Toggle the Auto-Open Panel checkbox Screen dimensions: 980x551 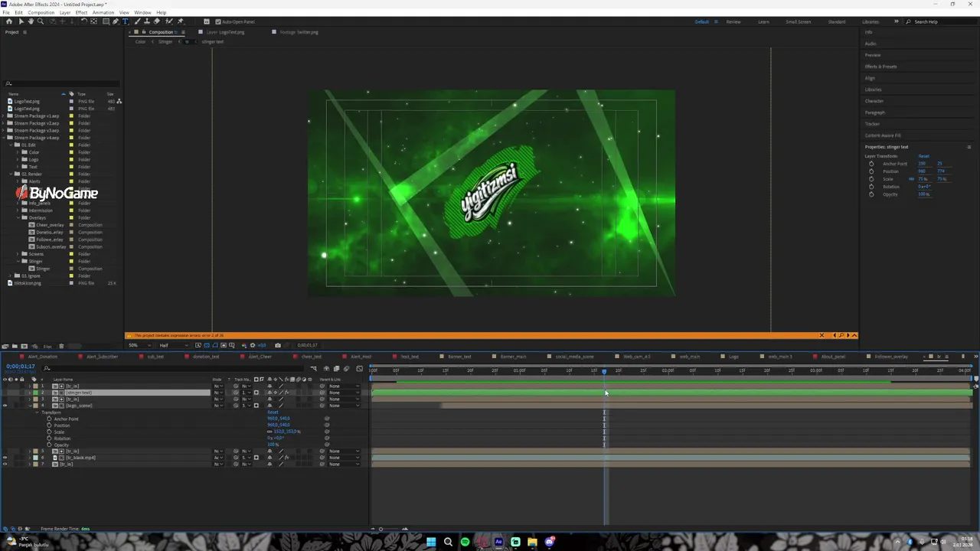(x=218, y=21)
